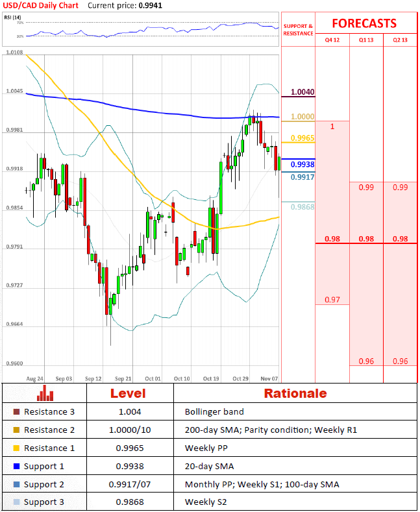Image resolution: width=420 pixels, height=512 pixels.
Task: Click the 0.9965 Weekly PP level marker
Action: (303, 138)
